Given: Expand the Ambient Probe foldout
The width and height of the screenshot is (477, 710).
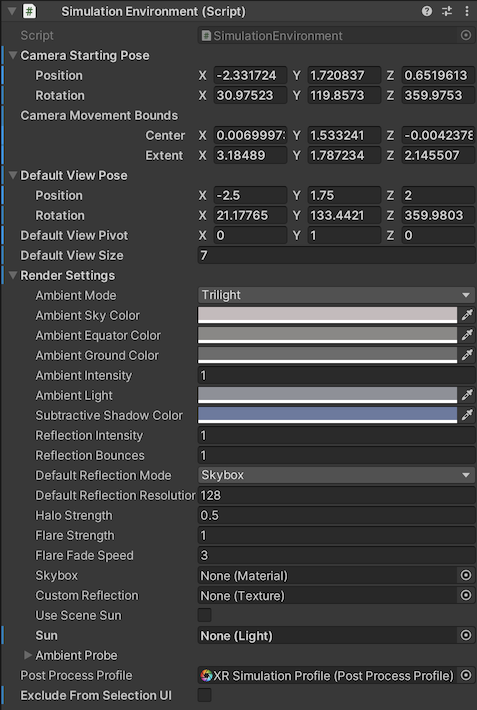Looking at the screenshot, I should click(x=28, y=655).
